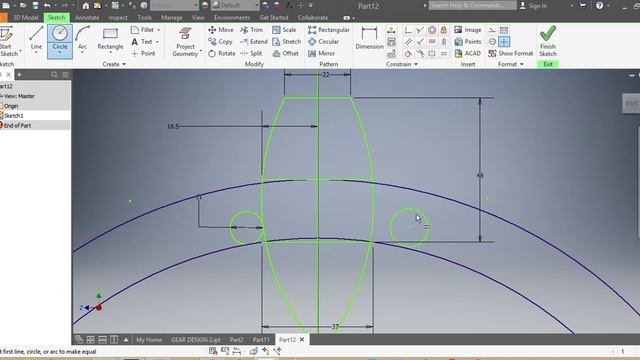Toggle Show Format
The height and width of the screenshot is (360, 640).
511,53
